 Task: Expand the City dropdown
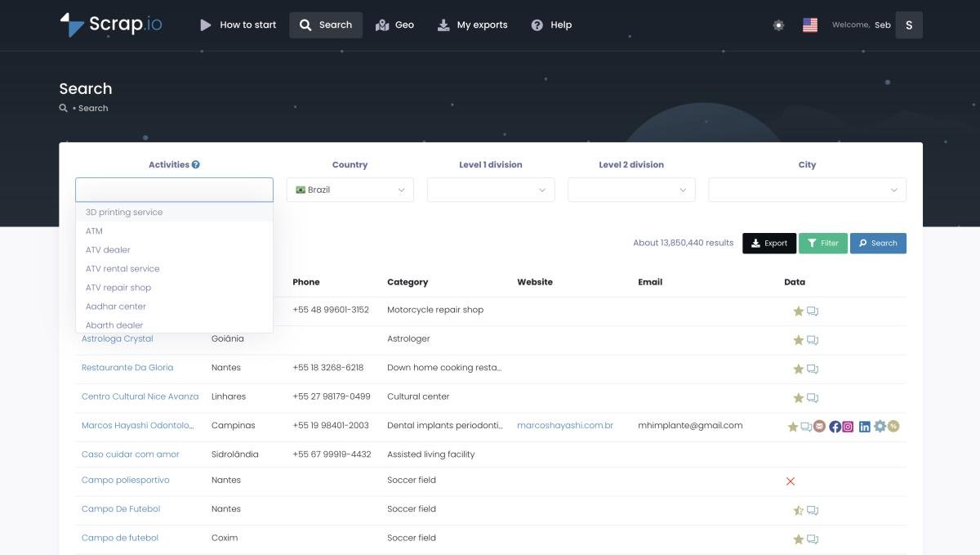807,190
